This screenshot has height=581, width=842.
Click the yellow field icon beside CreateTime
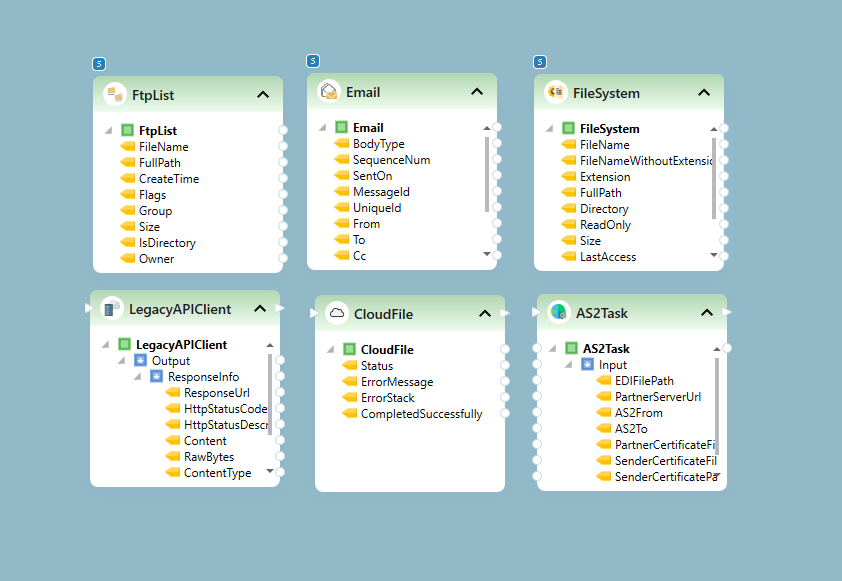[x=128, y=178]
